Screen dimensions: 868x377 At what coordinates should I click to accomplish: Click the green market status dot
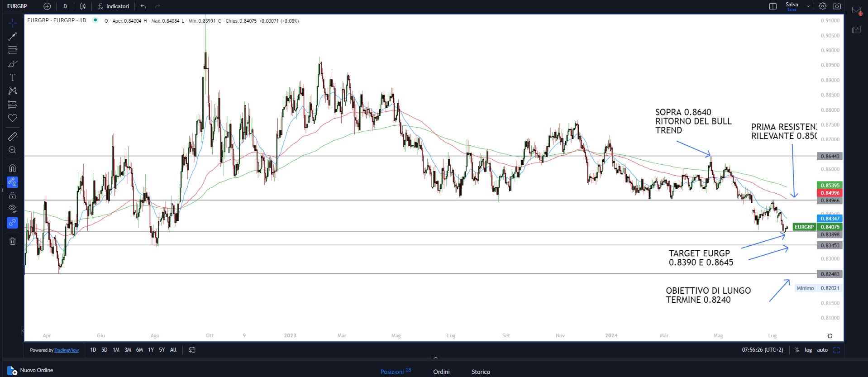(x=95, y=20)
